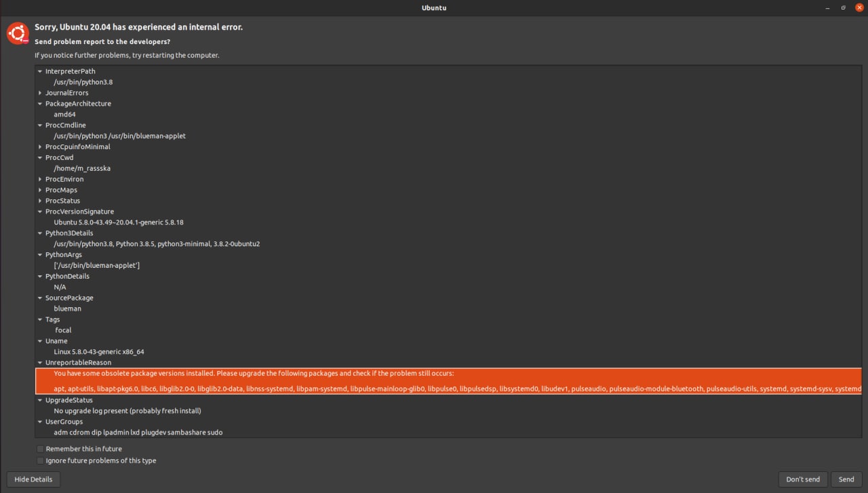Collapse the PythonArgs entry
The image size is (868, 493).
click(40, 255)
